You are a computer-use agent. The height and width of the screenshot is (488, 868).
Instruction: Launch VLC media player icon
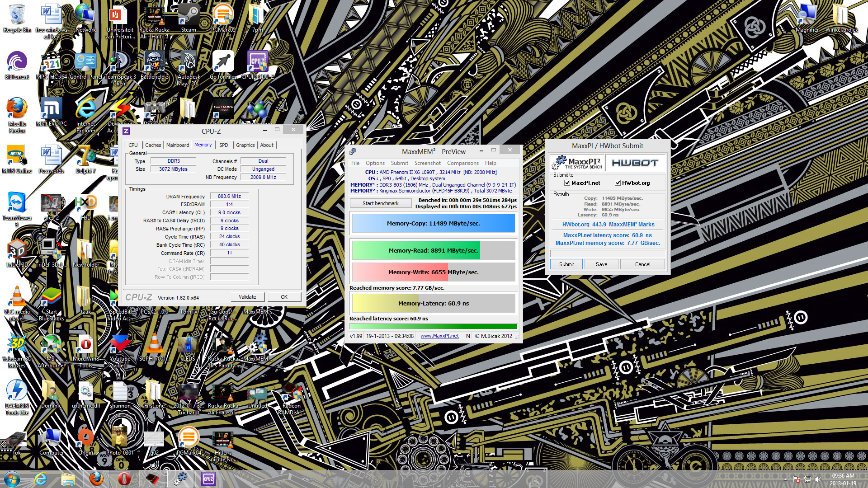click(x=17, y=303)
